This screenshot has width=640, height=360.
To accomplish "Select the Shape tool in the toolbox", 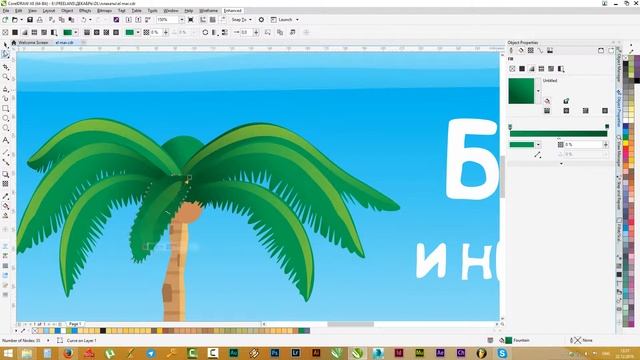I will click(x=5, y=54).
